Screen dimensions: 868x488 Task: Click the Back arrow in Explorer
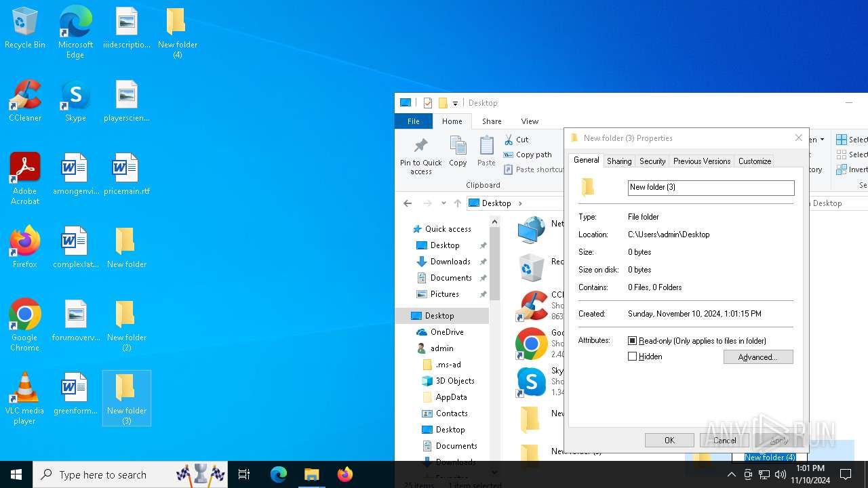click(x=408, y=203)
